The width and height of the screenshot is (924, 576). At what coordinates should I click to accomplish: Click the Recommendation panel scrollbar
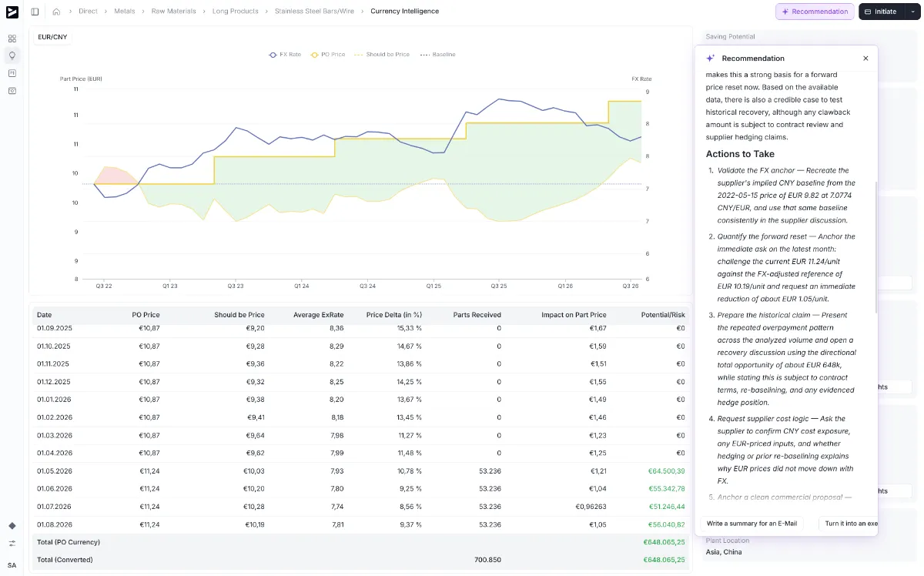[876, 246]
